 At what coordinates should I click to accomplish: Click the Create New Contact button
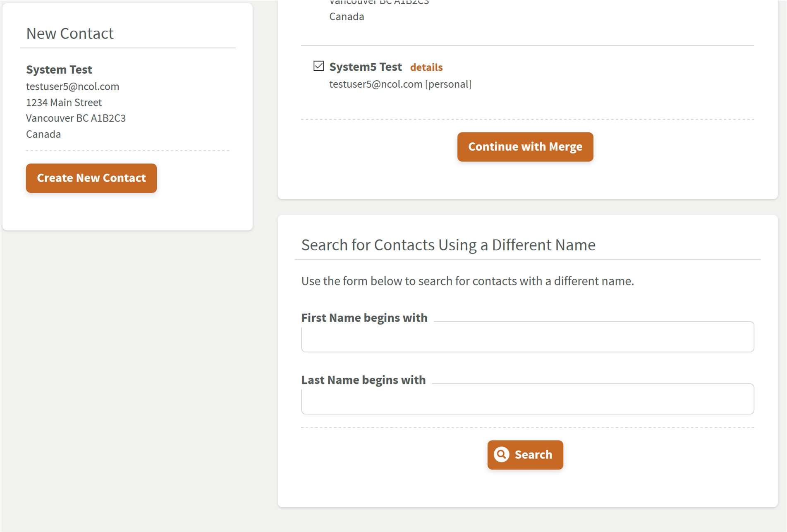point(91,178)
